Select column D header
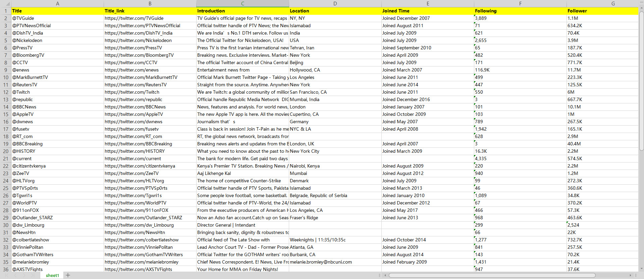This screenshot has width=644, height=279. [335, 3]
